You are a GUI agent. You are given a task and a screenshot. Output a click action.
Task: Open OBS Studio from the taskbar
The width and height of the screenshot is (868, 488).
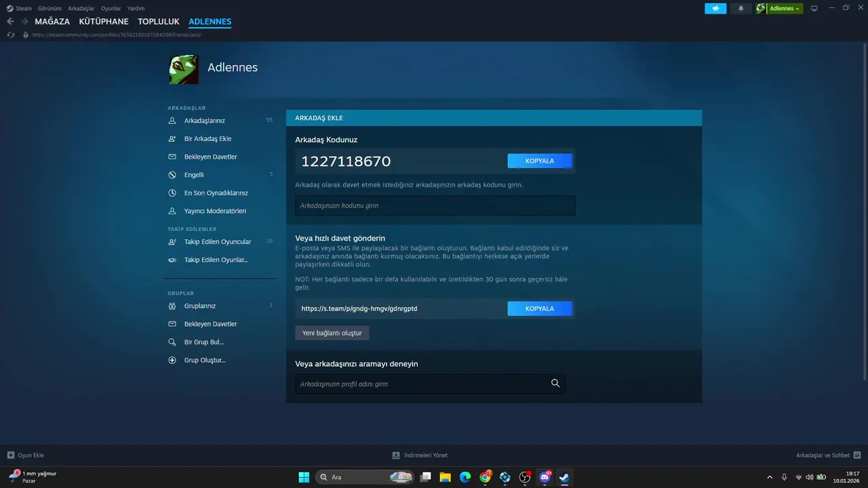[524, 477]
